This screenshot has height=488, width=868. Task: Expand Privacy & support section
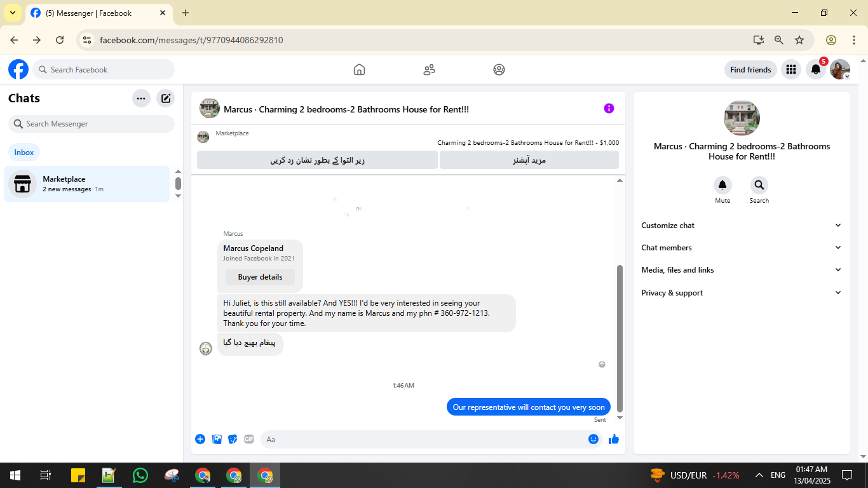pyautogui.click(x=742, y=293)
